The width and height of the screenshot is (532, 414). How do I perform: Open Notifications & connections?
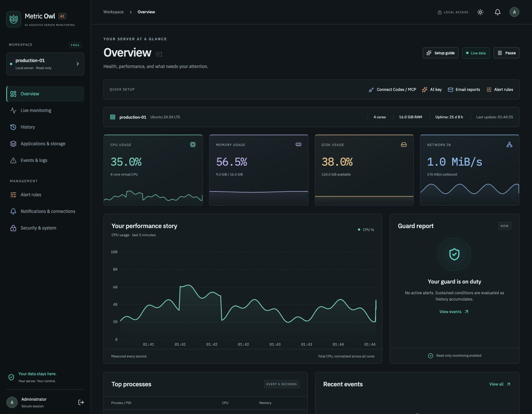[x=45, y=211]
